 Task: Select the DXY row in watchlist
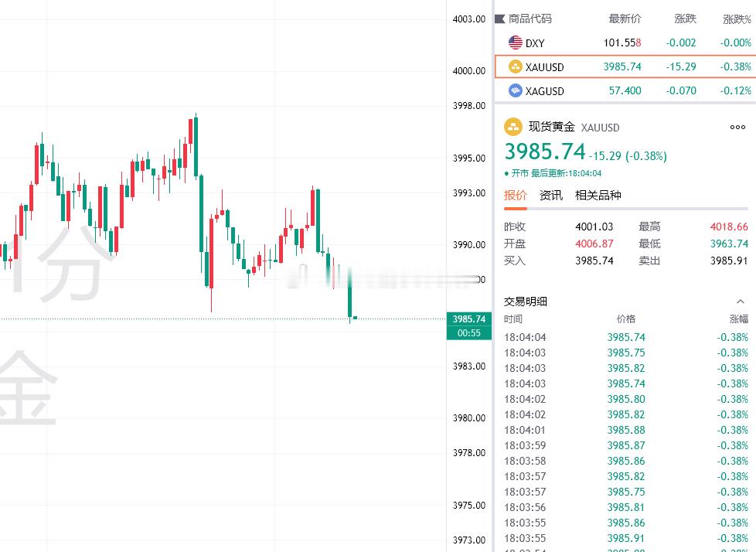click(625, 43)
